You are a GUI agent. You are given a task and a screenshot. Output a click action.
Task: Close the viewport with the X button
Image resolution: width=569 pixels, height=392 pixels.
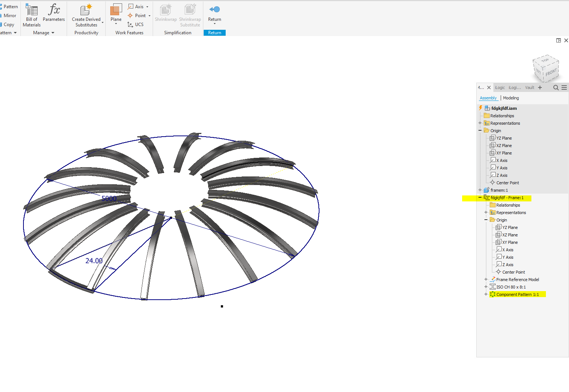pyautogui.click(x=566, y=40)
